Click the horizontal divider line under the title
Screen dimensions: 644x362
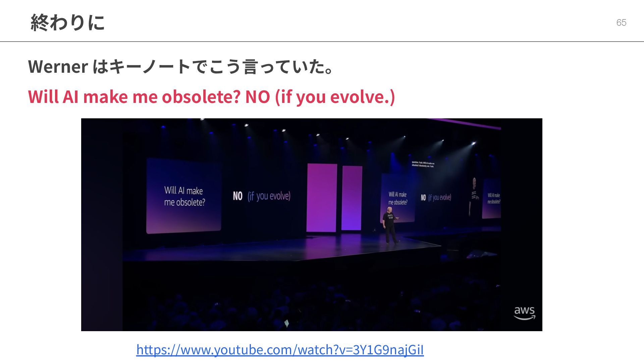tap(322, 42)
